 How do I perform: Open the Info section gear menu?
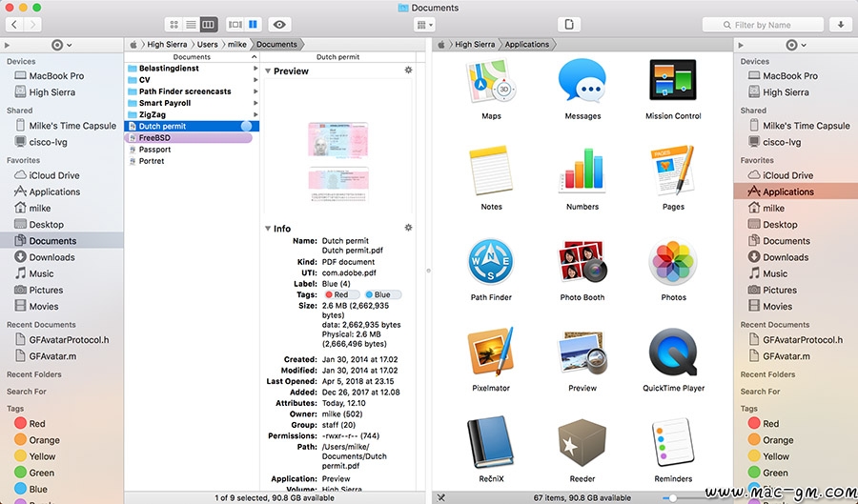pos(408,228)
